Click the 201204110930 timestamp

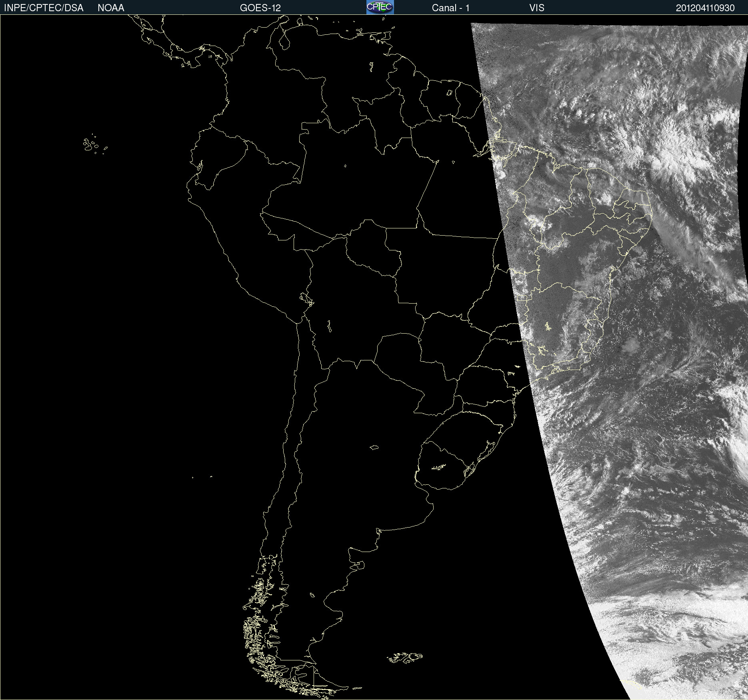pos(705,8)
